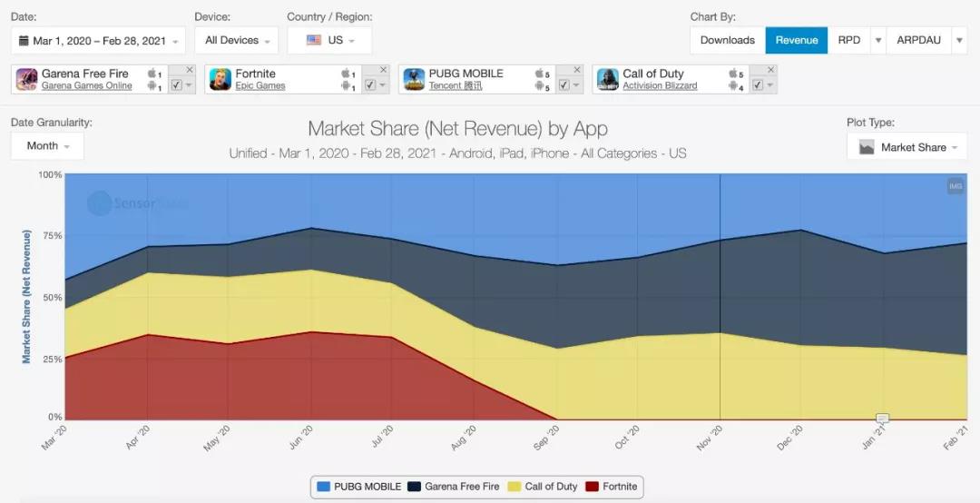This screenshot has height=503, width=980.
Task: Select the RPD chart option
Action: click(x=848, y=40)
